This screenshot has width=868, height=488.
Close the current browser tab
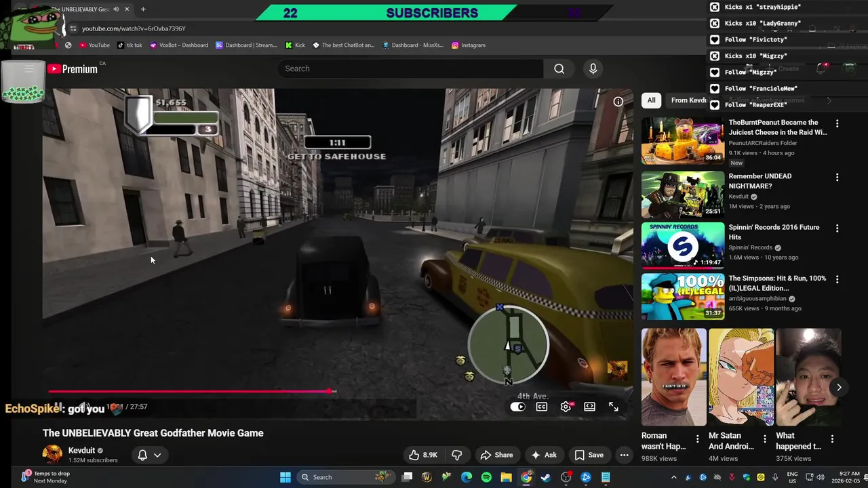tap(127, 9)
